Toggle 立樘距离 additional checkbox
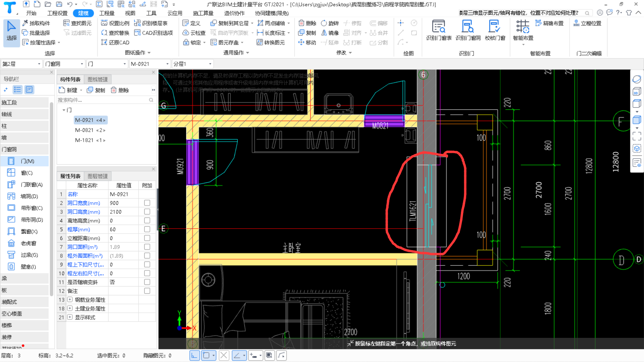Image resolution: width=644 pixels, height=362 pixels. pyautogui.click(x=147, y=238)
